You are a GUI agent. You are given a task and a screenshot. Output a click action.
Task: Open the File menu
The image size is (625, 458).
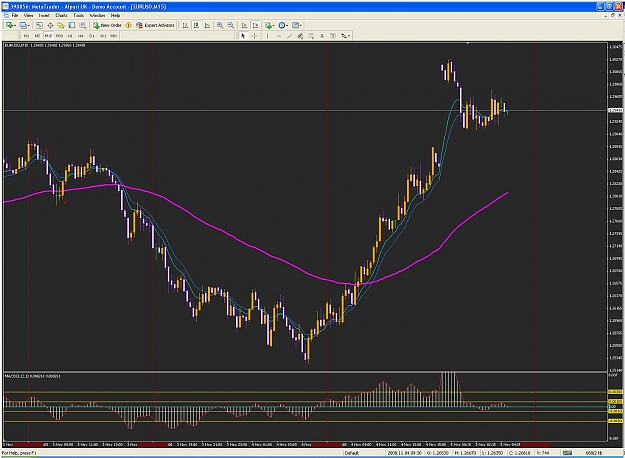[15, 16]
